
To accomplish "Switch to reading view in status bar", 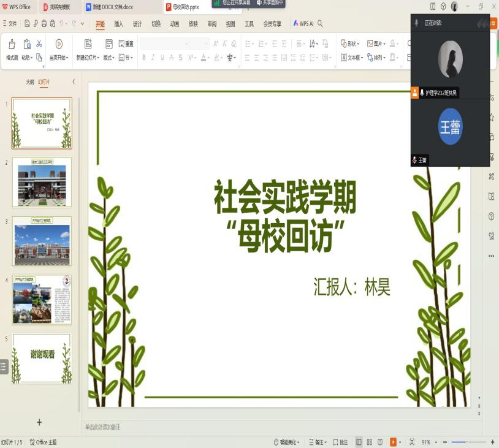I will click(x=380, y=442).
